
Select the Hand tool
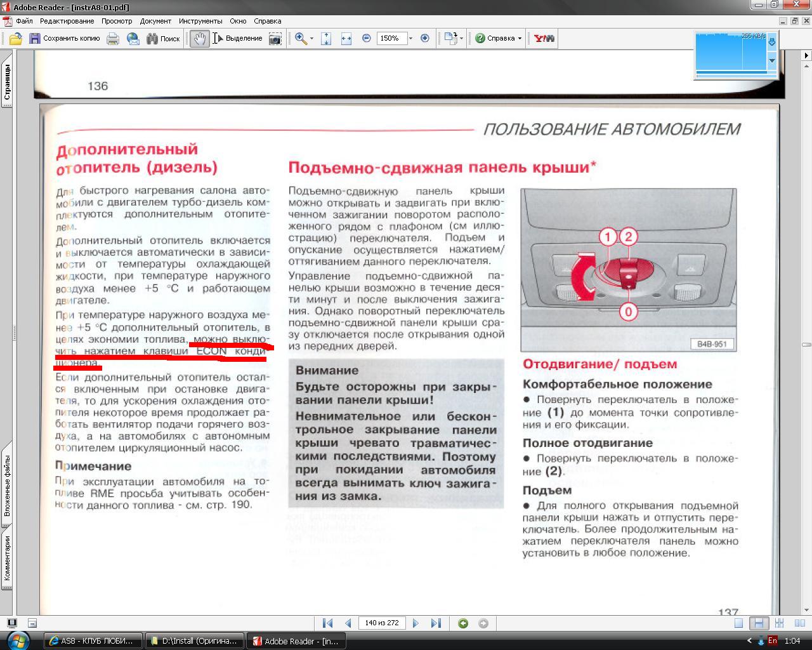(199, 39)
